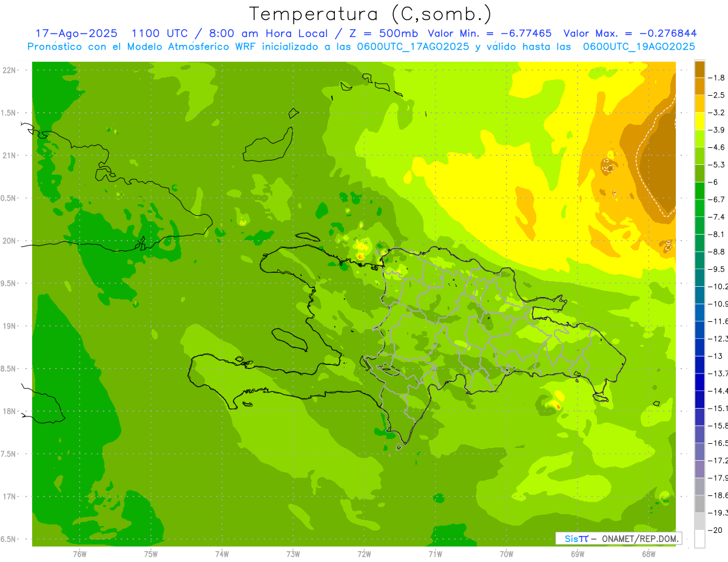728x562 pixels.
Task: Click the '74W' longitude label
Action: tap(222, 553)
